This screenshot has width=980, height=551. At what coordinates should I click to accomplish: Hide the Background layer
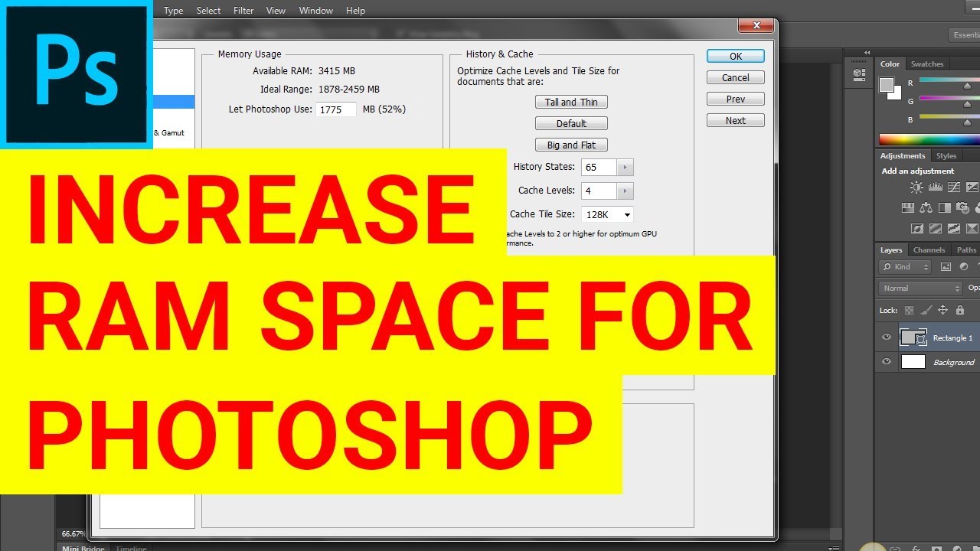[887, 361]
